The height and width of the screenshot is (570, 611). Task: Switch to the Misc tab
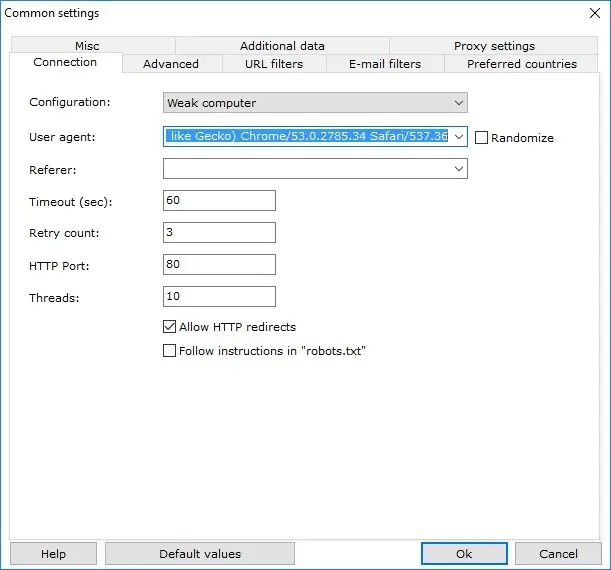(93, 46)
